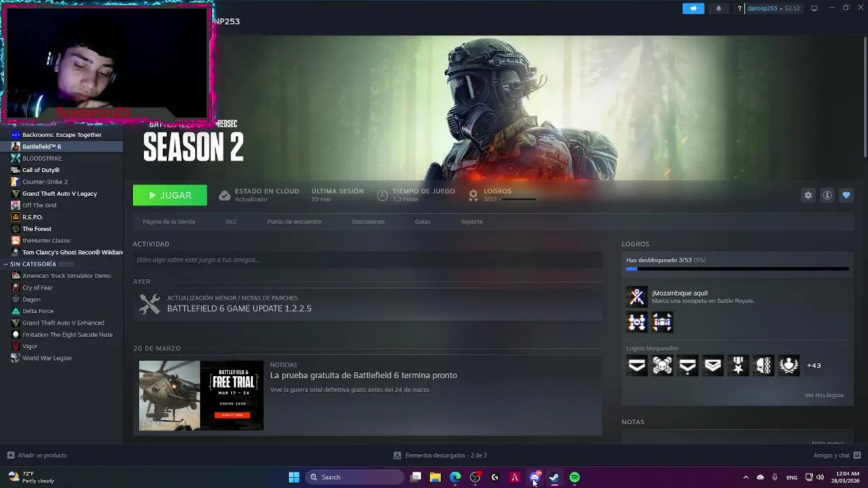View the skull-and-crossbones locked achievement
Screen dimensions: 868x488
pos(663,365)
